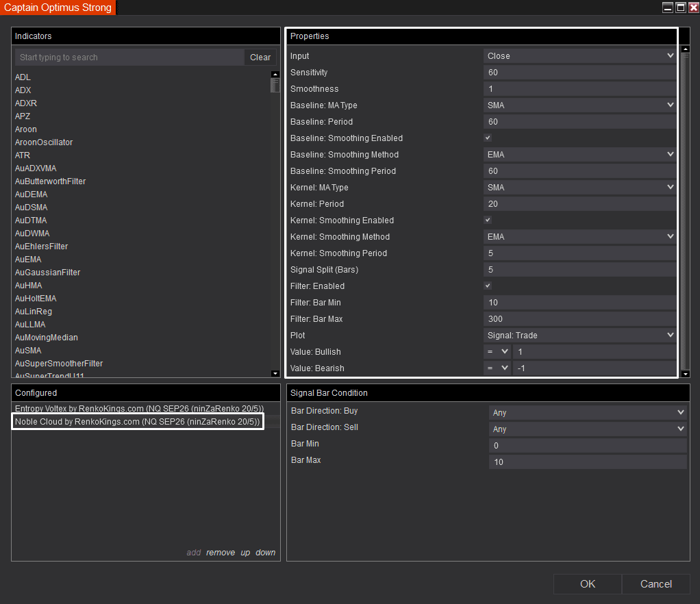
Task: Open the Input dropdown set to Close
Action: [x=579, y=55]
